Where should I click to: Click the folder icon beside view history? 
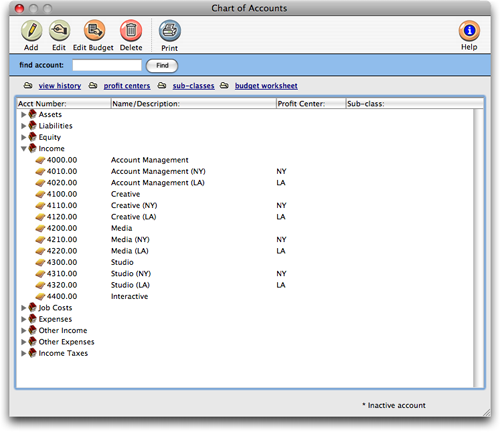(x=28, y=86)
